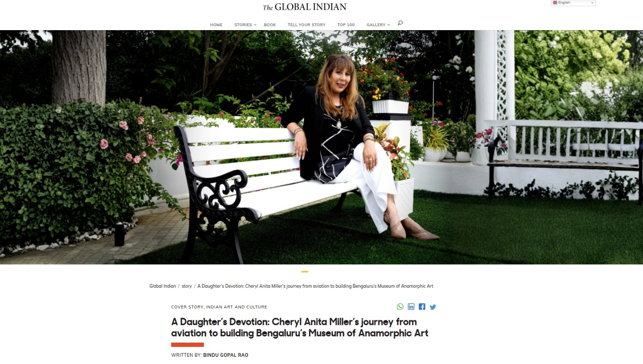
Task: Follow the story breadcrumb link
Action: pos(186,286)
